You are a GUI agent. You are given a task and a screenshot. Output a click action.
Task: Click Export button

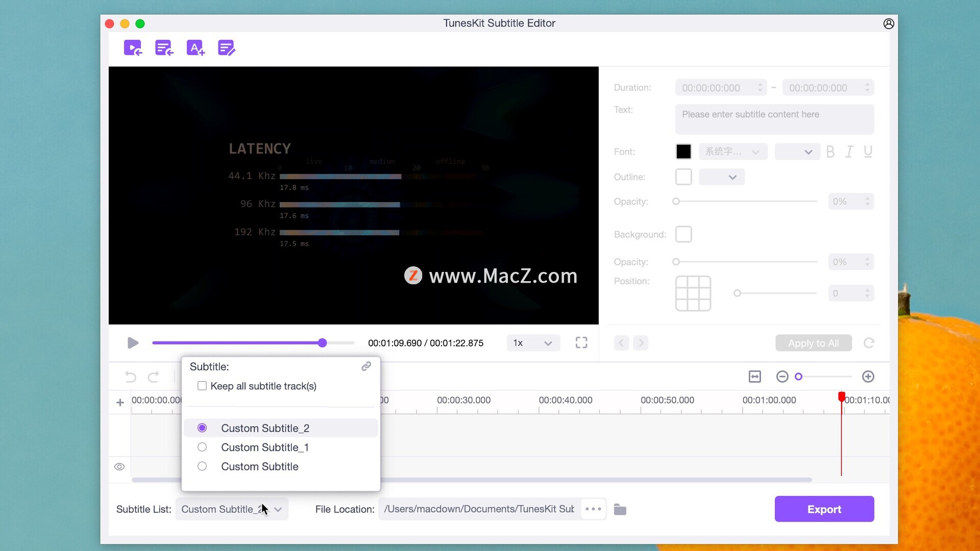[x=824, y=509]
